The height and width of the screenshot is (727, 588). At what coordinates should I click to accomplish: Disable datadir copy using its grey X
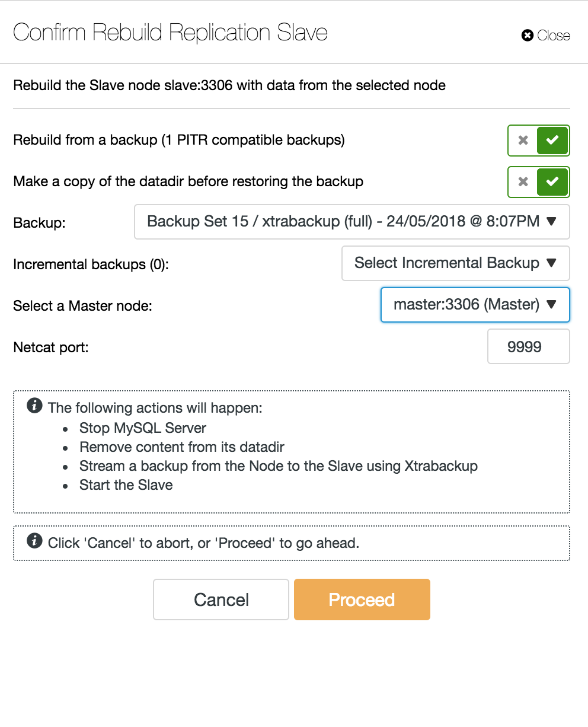pos(523,182)
